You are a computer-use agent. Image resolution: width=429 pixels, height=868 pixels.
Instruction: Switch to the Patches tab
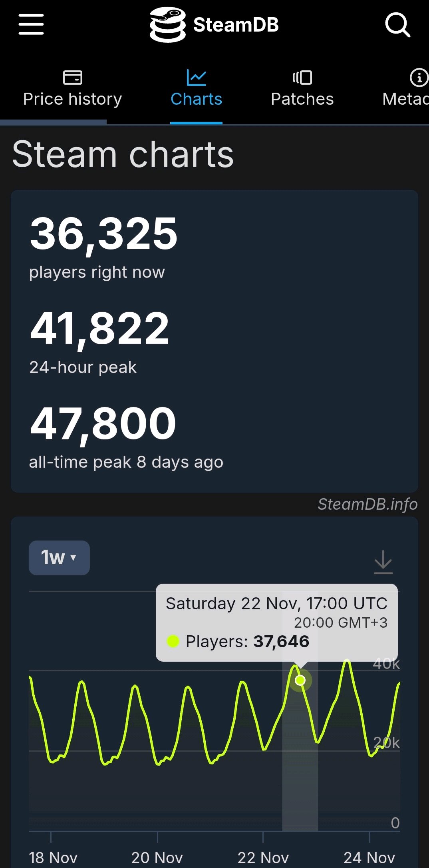302,99
